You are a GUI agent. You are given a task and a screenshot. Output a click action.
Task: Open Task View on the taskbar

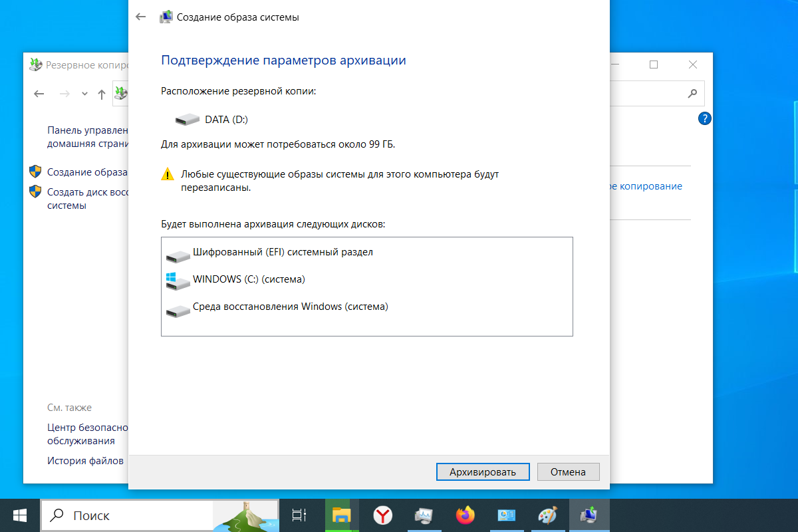click(299, 515)
